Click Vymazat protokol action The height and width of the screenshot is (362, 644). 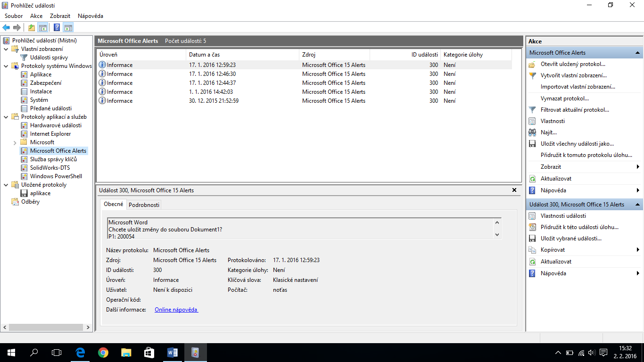coord(564,99)
